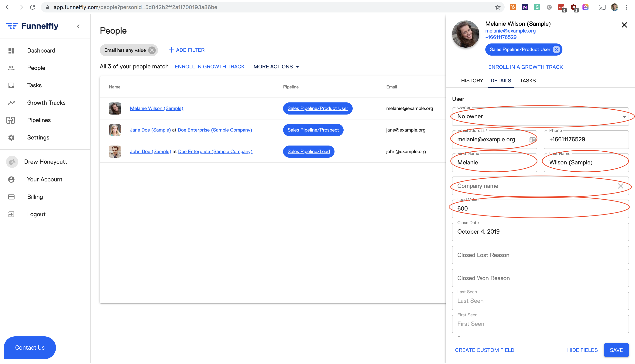
Task: Open Jane Doe (Sample) profile link
Action: [x=150, y=130]
